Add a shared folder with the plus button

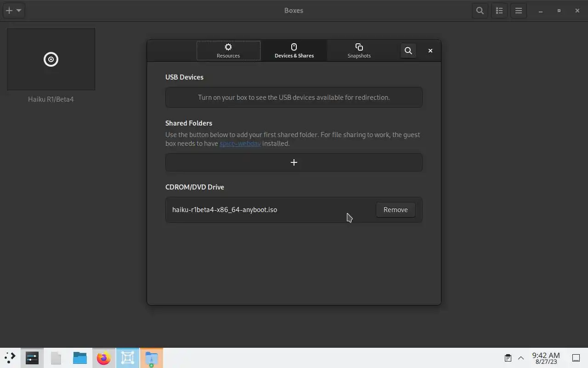(x=294, y=162)
